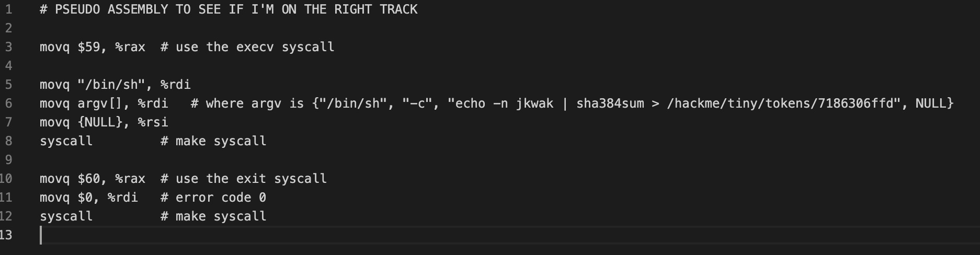Click the syscall instruction on line 8
Viewport: 980px width, 255px height.
pyautogui.click(x=66, y=141)
